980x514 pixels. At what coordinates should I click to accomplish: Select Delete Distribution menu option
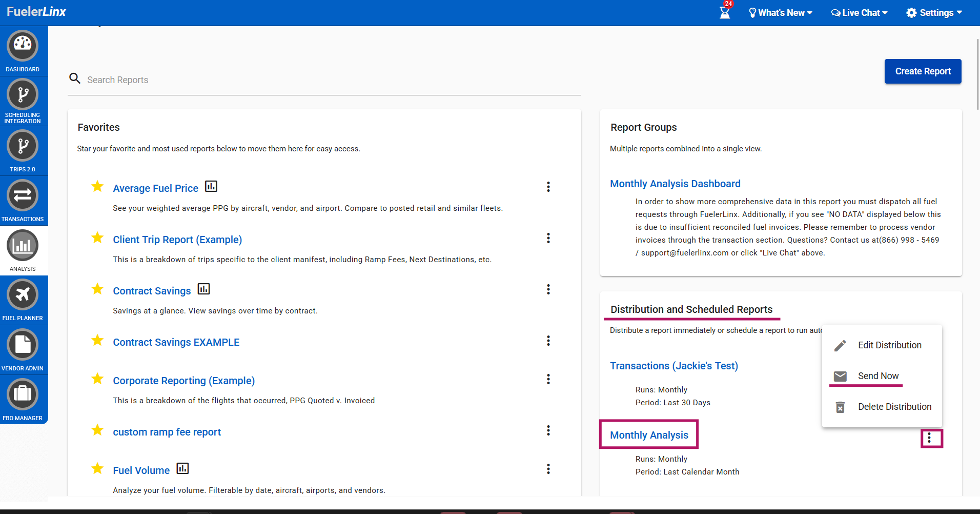882,407
